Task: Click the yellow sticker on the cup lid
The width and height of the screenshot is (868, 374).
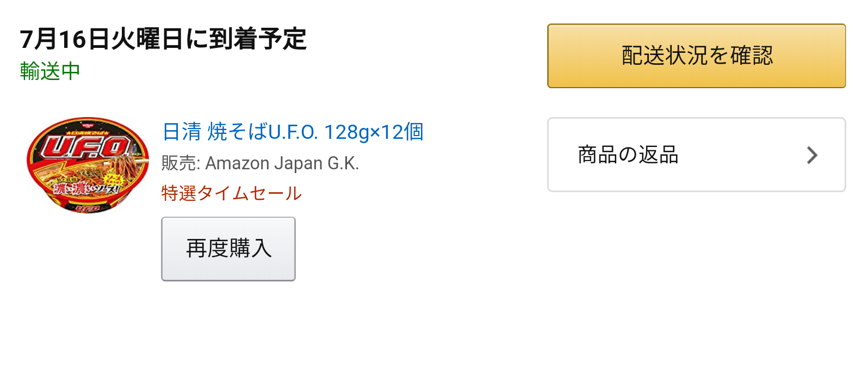Action: [x=114, y=181]
